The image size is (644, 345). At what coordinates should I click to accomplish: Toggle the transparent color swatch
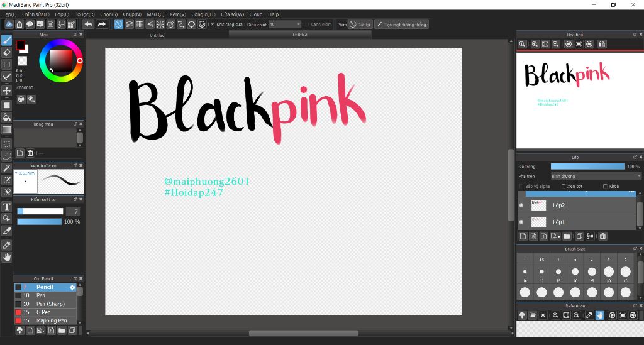coord(22,61)
